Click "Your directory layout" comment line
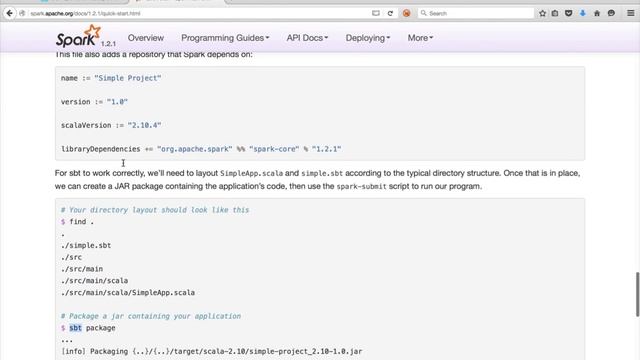Screen dimensions: 640x360 (x=155, y=210)
